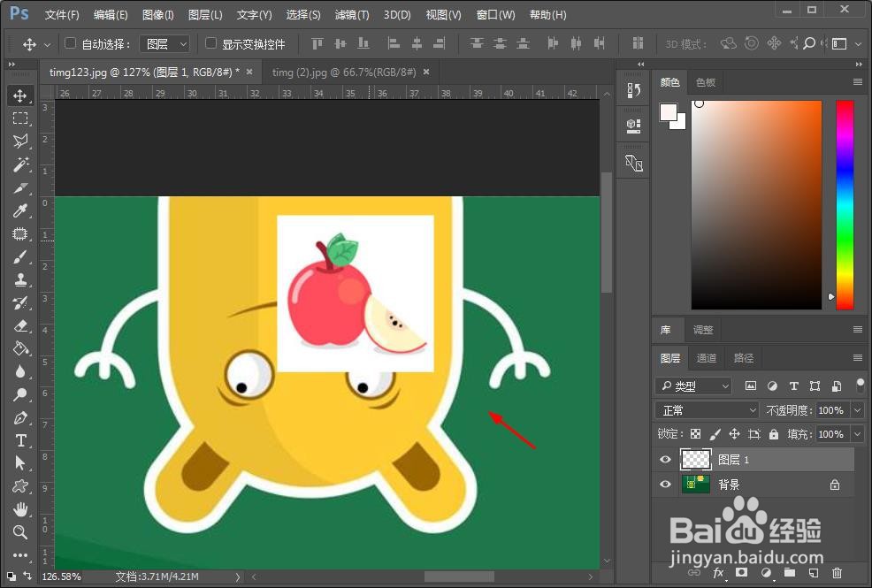The image size is (872, 588).
Task: Open the 窗口(W) menu
Action: click(x=495, y=15)
